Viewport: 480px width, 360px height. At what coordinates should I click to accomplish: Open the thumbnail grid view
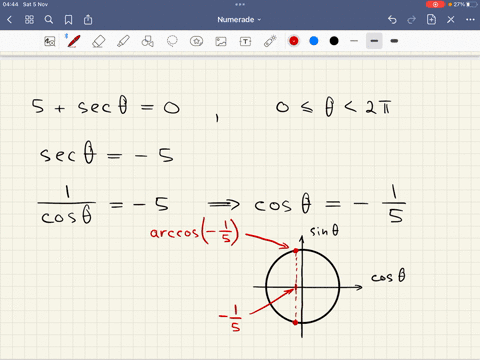click(29, 20)
